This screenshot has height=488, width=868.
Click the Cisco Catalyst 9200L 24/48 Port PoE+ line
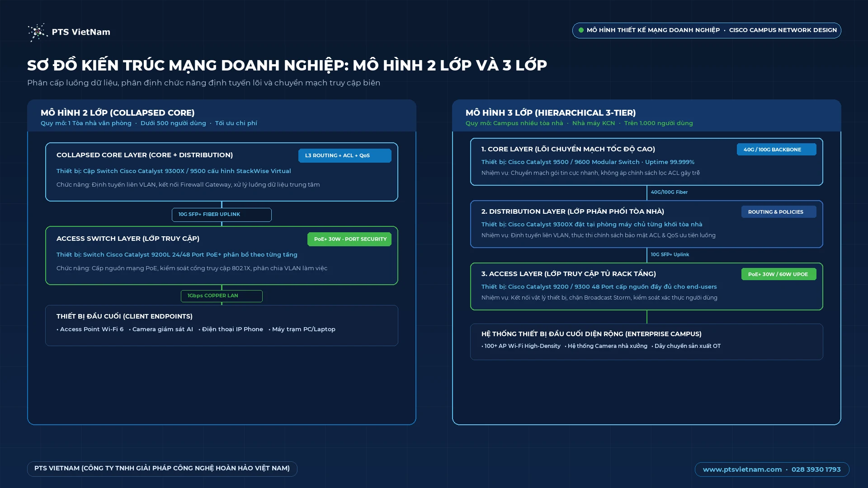click(177, 255)
